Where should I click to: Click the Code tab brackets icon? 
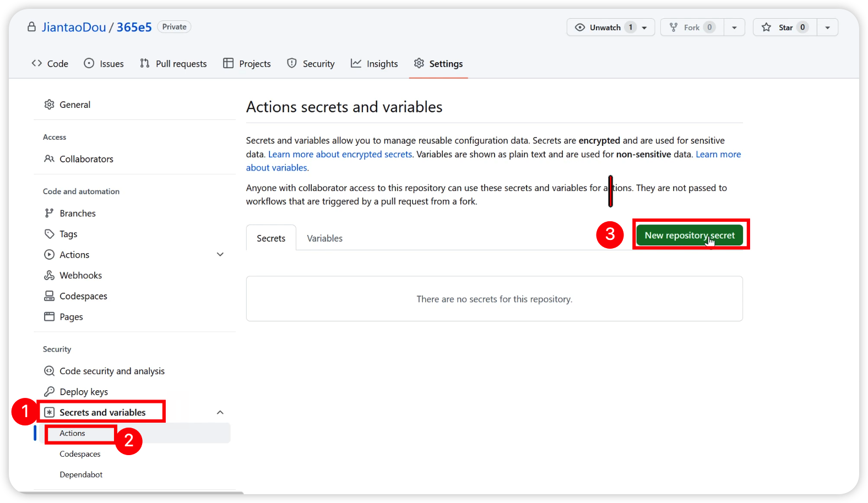tap(37, 63)
